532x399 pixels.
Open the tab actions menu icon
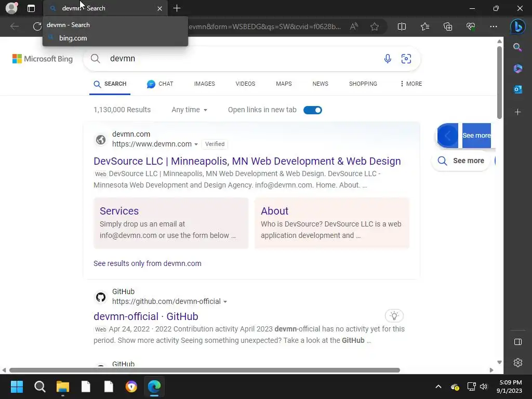pos(31,8)
